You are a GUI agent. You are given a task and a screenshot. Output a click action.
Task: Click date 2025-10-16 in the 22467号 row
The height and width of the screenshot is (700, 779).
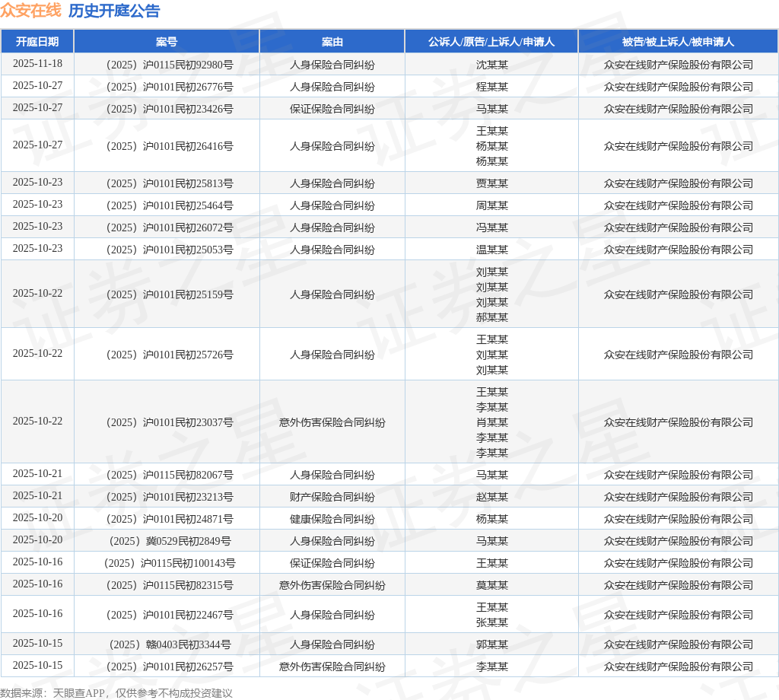(x=37, y=613)
